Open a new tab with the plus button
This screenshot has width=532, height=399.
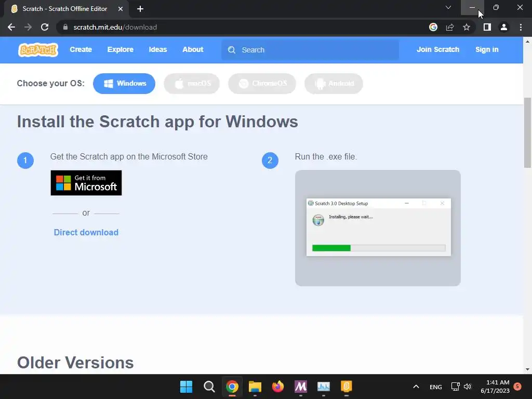coord(140,9)
